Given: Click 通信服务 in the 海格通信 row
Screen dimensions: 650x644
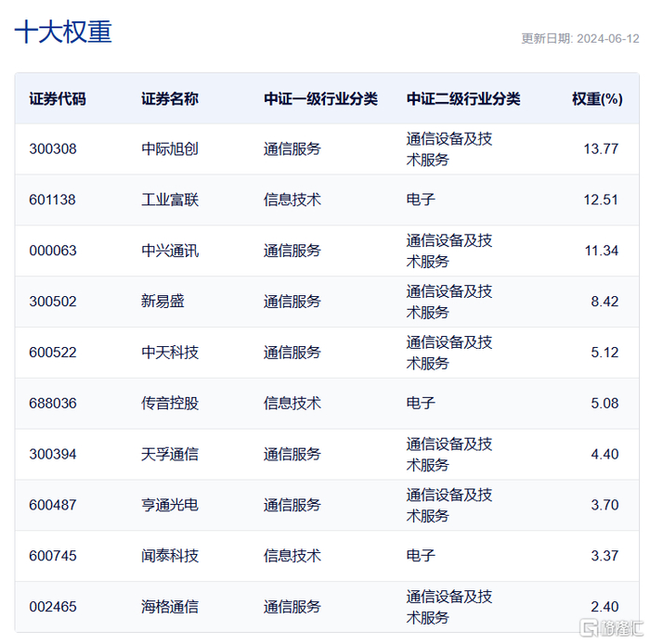Looking at the screenshot, I should [292, 607].
